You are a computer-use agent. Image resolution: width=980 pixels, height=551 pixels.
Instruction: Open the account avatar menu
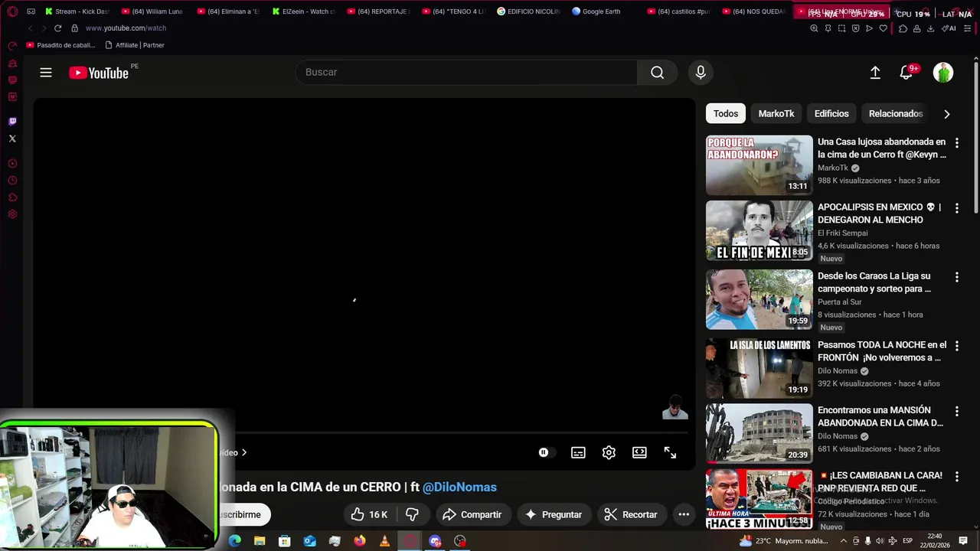(x=943, y=72)
